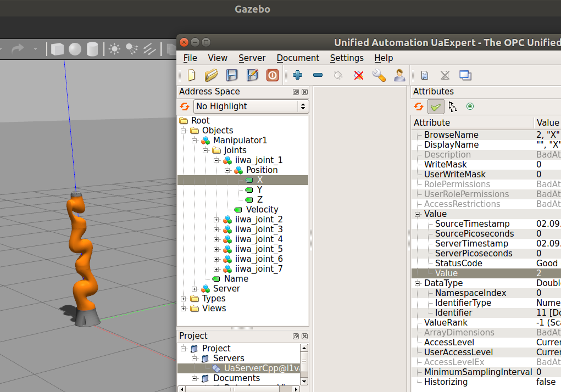Click the green circle target icon in Attributes

tap(470, 107)
